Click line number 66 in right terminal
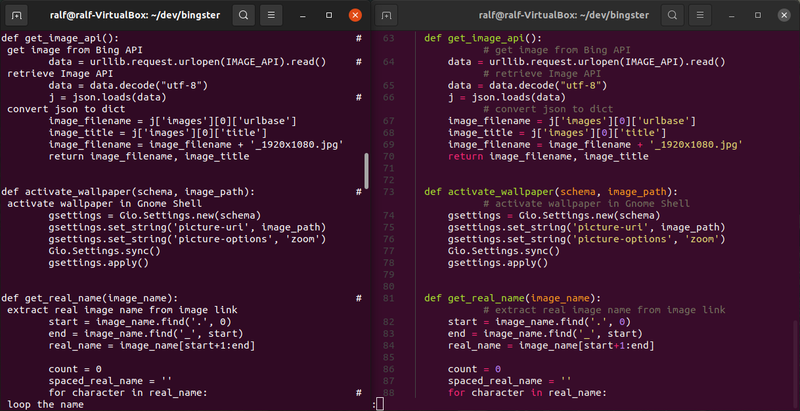Screen dimensions: 800x411 coord(388,97)
